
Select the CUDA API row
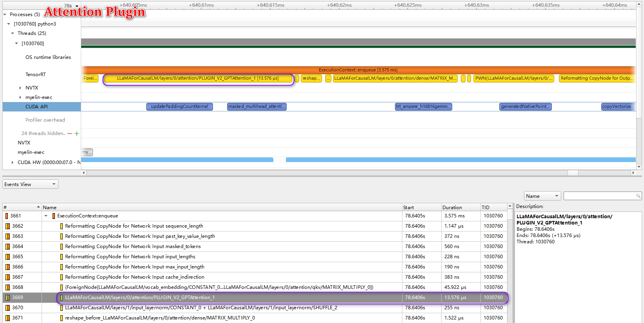point(42,107)
